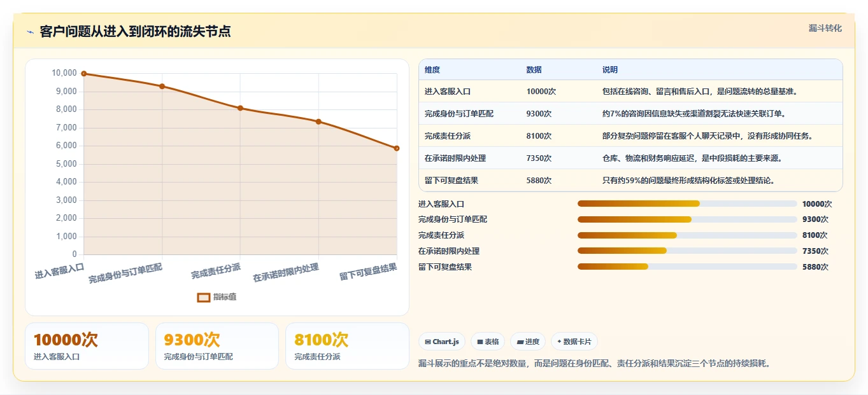
Task: Click the chart data point for 完成责任分派
Action: (x=240, y=108)
